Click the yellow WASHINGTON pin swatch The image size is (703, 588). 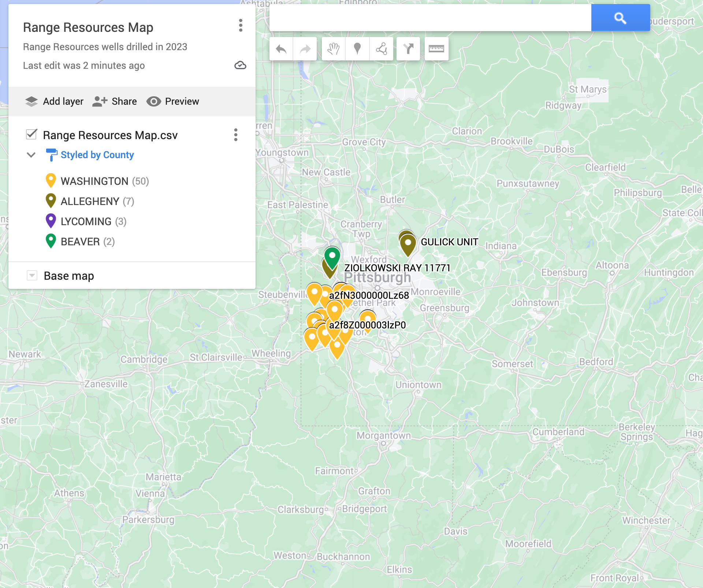click(x=51, y=181)
